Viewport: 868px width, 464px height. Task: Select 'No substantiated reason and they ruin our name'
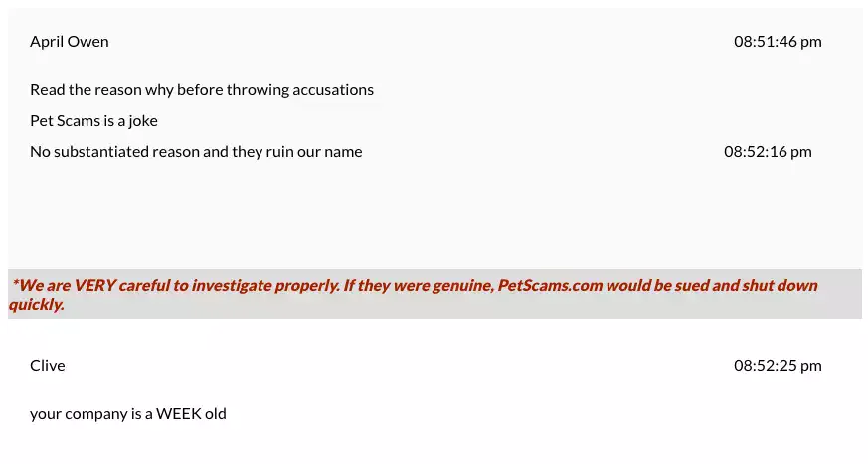(196, 152)
